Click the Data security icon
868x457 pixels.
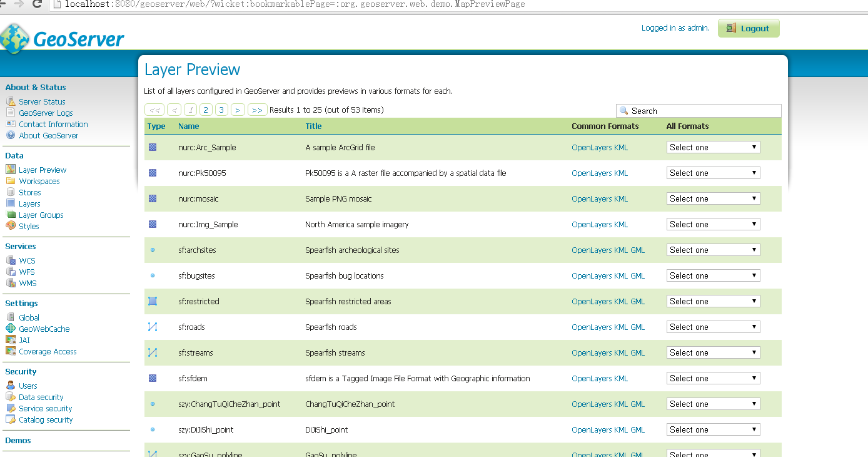(11, 397)
